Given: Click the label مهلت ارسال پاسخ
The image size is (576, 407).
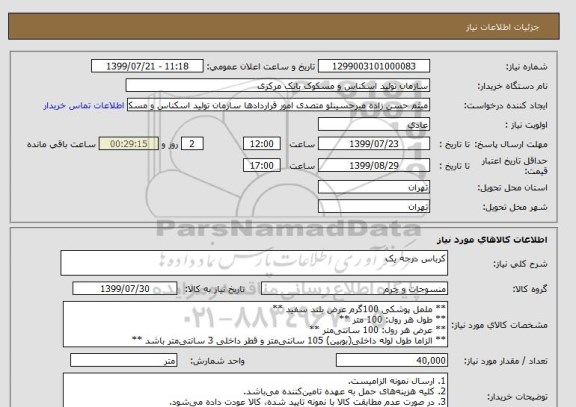Looking at the screenshot, I should (x=511, y=144).
